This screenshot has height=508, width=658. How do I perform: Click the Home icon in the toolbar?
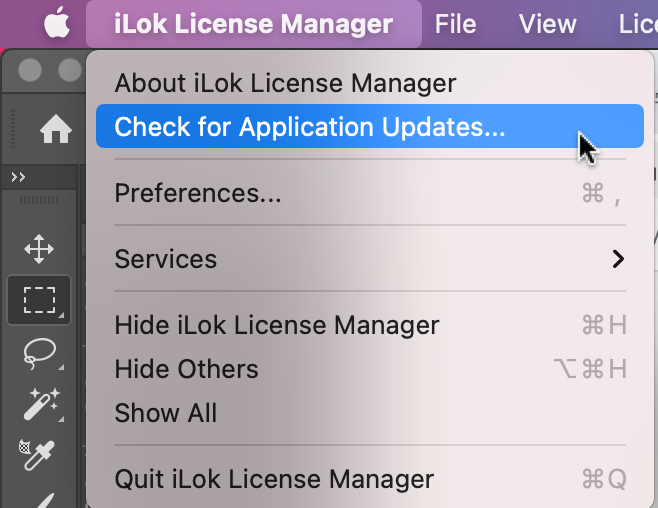pos(55,129)
